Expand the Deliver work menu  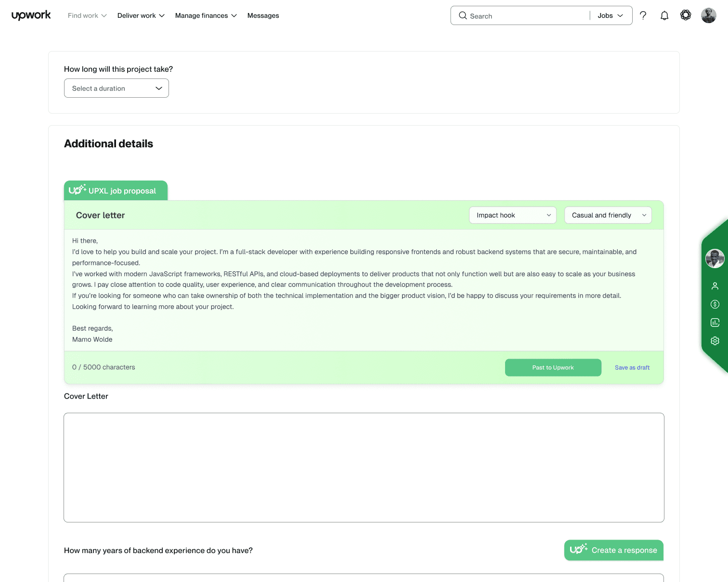(141, 15)
